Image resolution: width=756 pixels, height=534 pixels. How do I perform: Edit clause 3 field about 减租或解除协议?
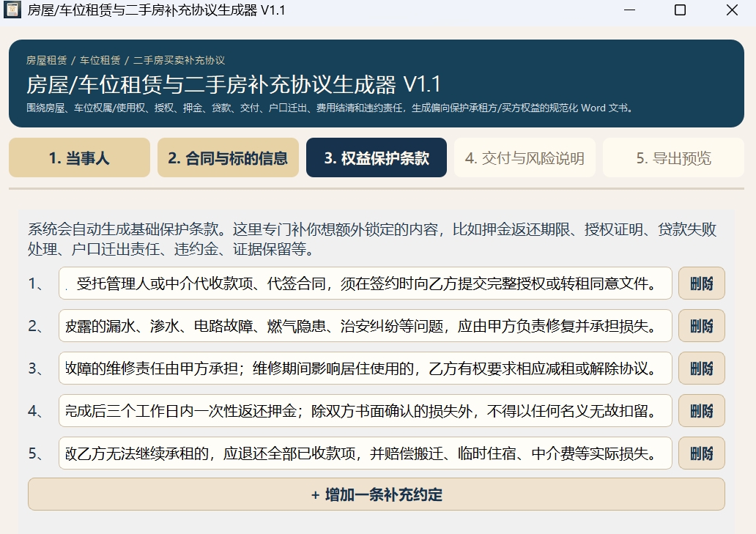[366, 368]
